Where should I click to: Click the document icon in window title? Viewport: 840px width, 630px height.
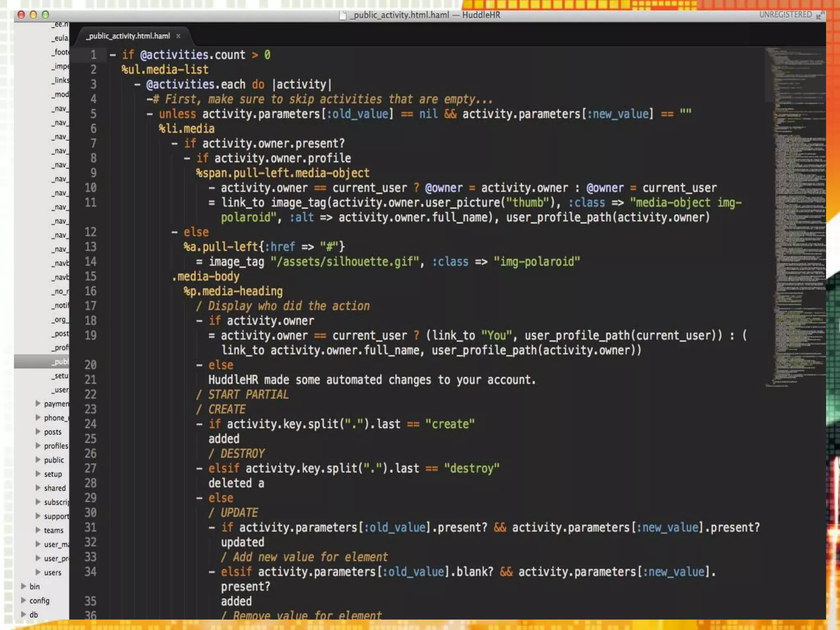point(343,15)
